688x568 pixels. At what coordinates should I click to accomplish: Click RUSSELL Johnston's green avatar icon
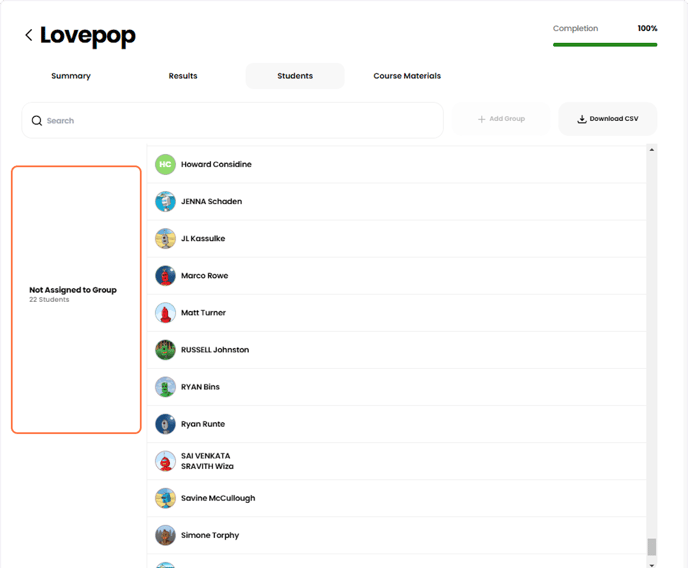click(165, 350)
